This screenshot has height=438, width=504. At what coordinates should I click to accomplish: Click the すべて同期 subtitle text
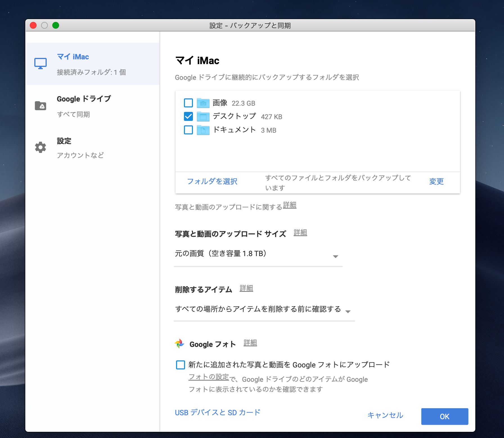pos(73,114)
